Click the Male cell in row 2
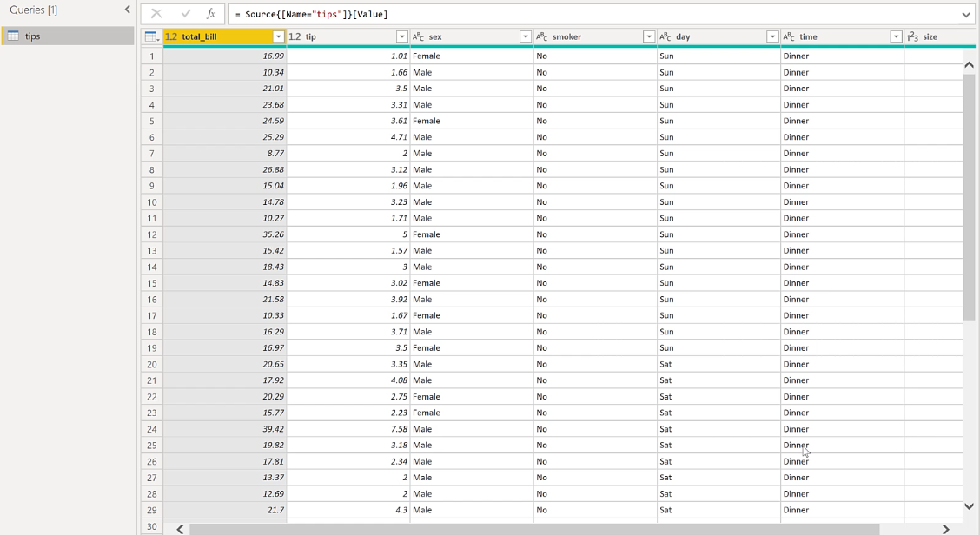This screenshot has width=980, height=535. click(472, 72)
